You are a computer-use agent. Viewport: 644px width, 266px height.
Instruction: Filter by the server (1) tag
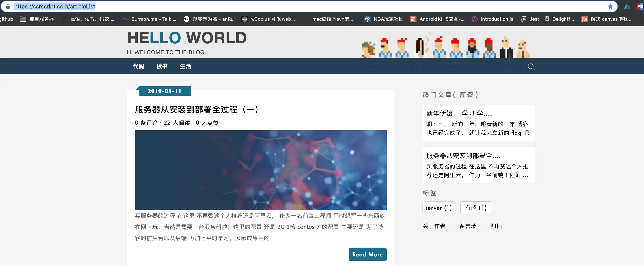[x=438, y=208]
